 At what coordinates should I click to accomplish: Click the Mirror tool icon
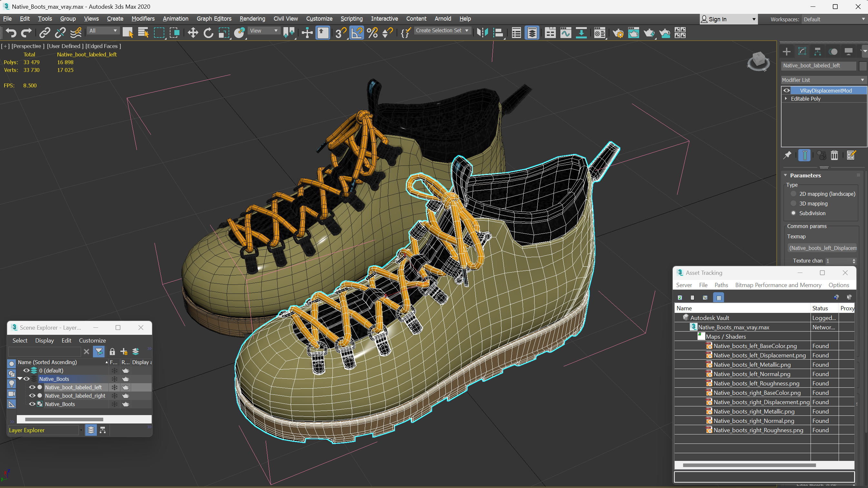483,33
